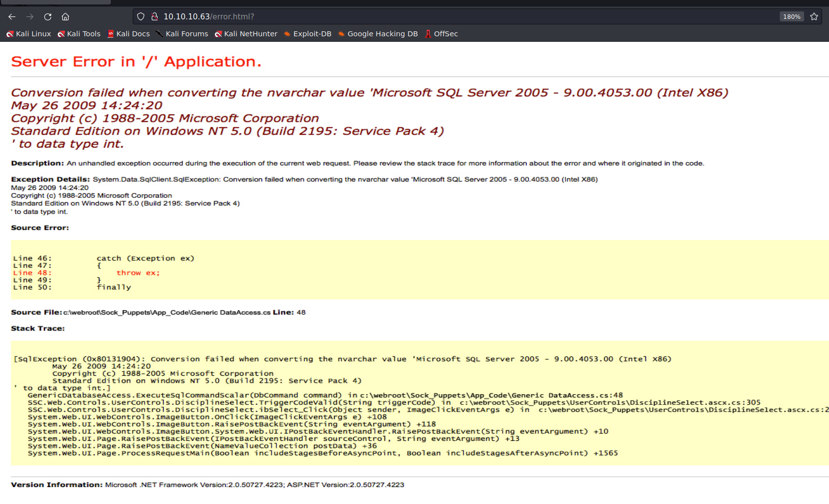Click the GenericDatabaseAccess.ExecuteSqlCommandScalar trace line
Viewport: 829px width, 504px height.
(325, 395)
